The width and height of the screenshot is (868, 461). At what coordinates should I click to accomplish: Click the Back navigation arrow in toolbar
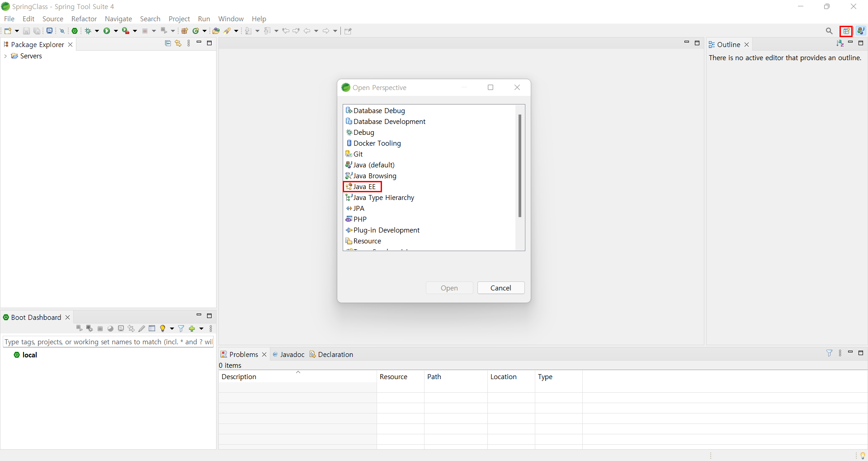(307, 31)
